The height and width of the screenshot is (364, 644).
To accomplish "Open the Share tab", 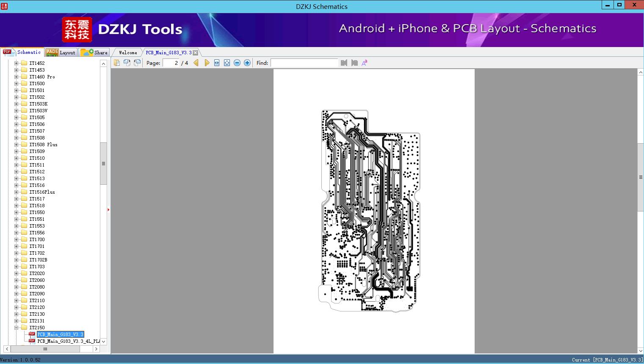I will (95, 53).
